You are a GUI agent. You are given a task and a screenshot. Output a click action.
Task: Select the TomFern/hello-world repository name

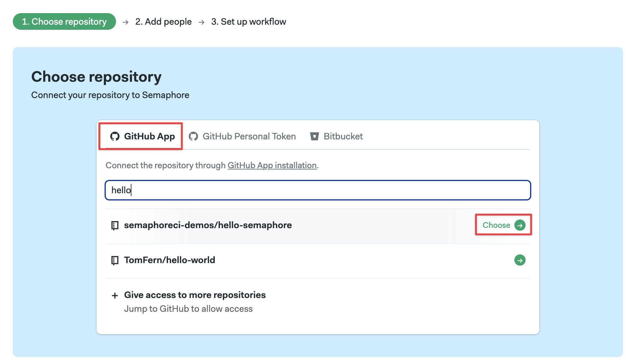point(170,260)
